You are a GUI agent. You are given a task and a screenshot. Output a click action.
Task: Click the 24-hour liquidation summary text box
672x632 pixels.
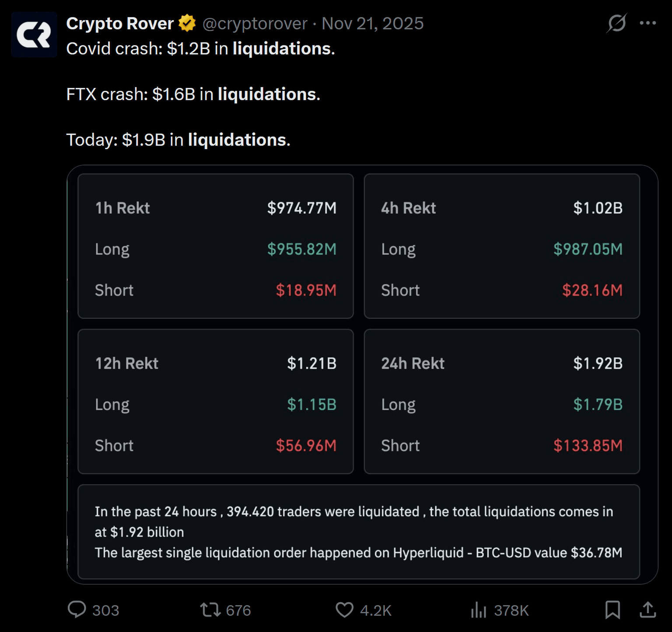click(x=358, y=532)
